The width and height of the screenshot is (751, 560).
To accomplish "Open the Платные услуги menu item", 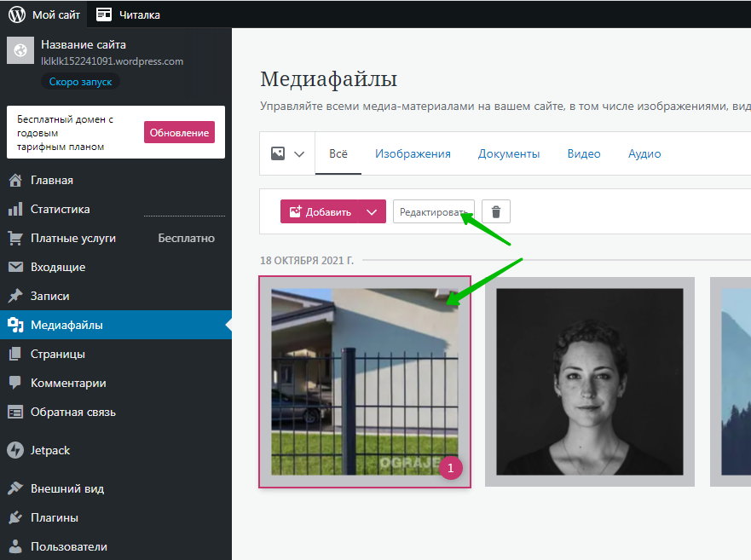I will pos(116,238).
